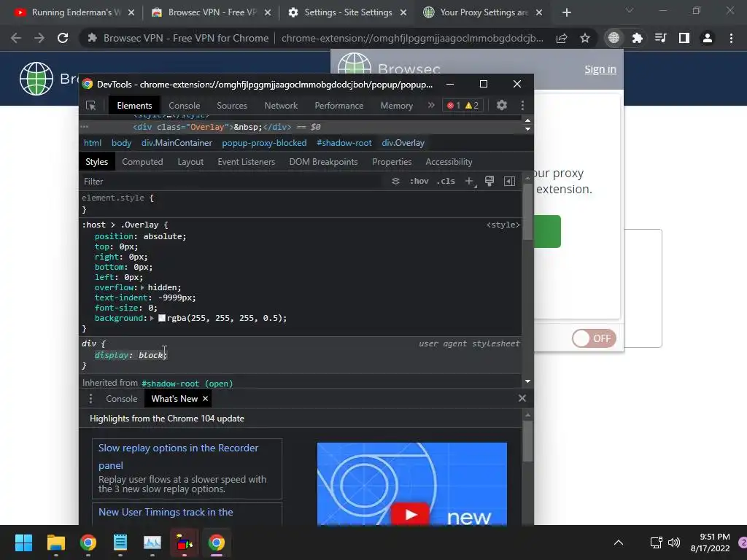Toggle the Chrome side panel icon
The width and height of the screenshot is (747, 560).
point(684,38)
